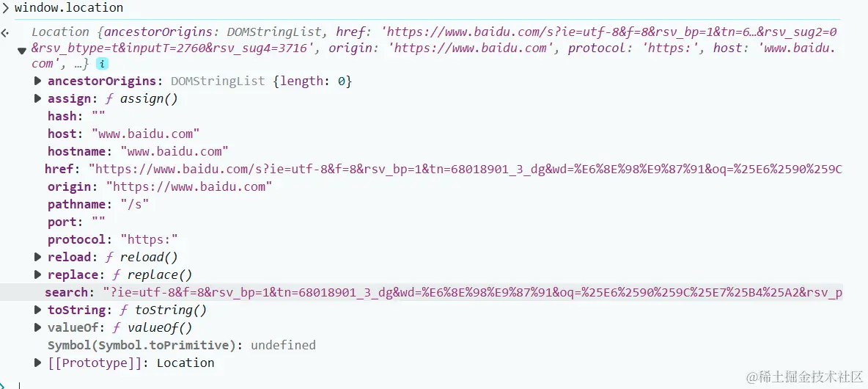
Task: Click the pathname property "/s"
Action: [x=134, y=205]
